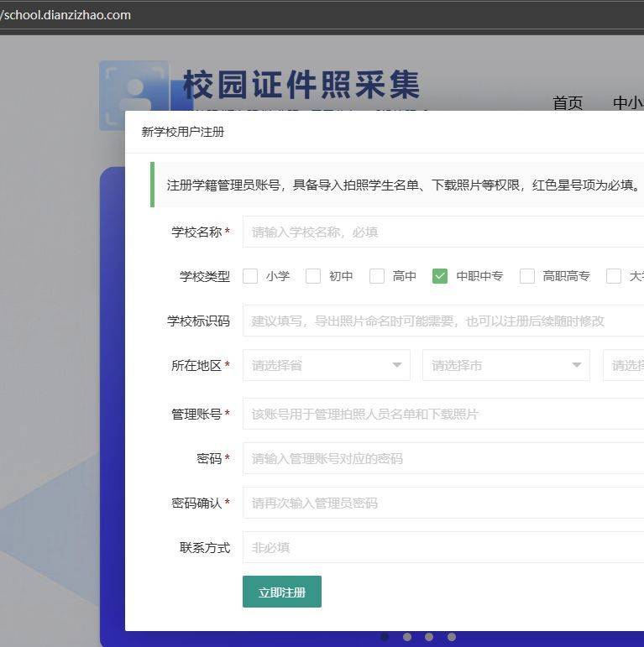
Task: Select the third carousel indicator dot
Action: click(429, 637)
